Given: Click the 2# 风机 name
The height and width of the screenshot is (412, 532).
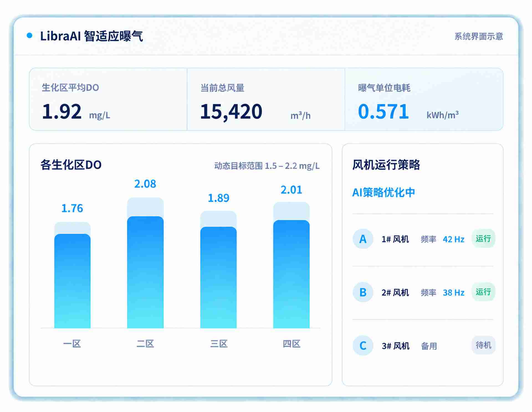Looking at the screenshot, I should (395, 292).
